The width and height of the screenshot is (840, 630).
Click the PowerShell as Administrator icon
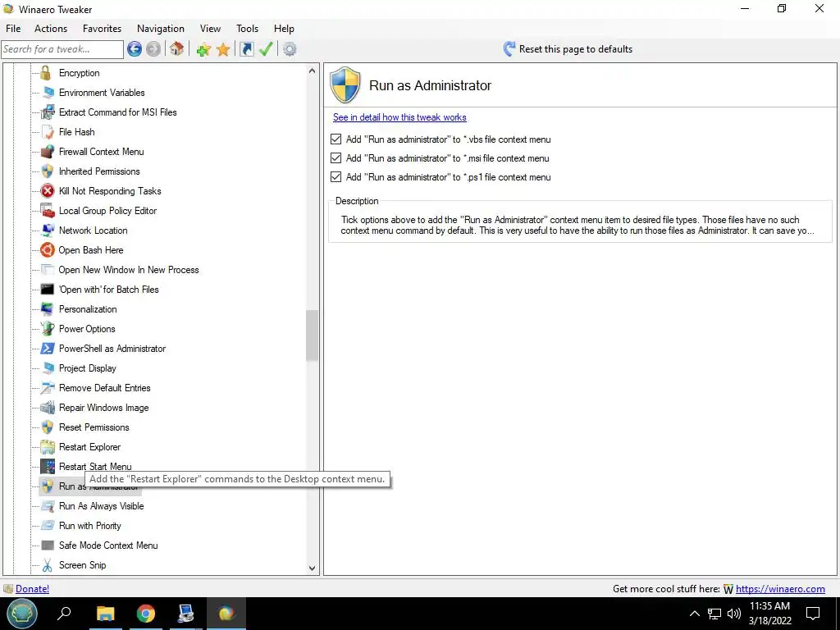48,348
